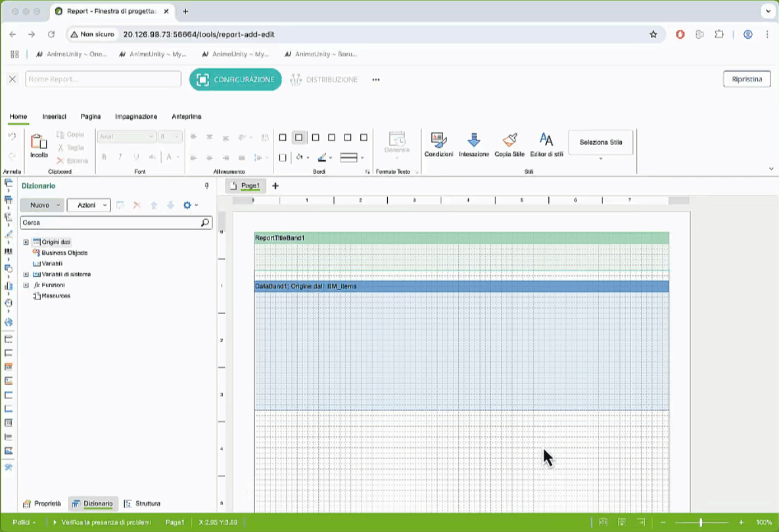The width and height of the screenshot is (779, 532).
Task: Toggle the shadow border box
Action: click(283, 158)
